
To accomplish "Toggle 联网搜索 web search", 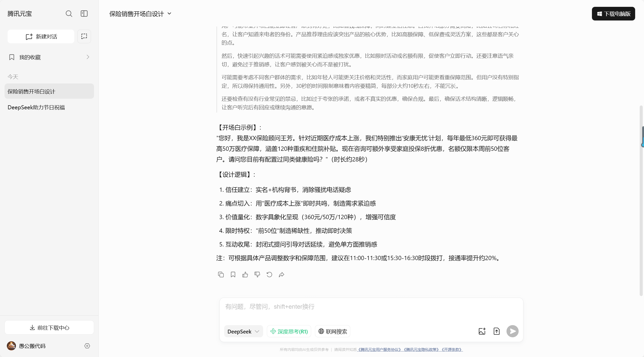I will 332,331.
